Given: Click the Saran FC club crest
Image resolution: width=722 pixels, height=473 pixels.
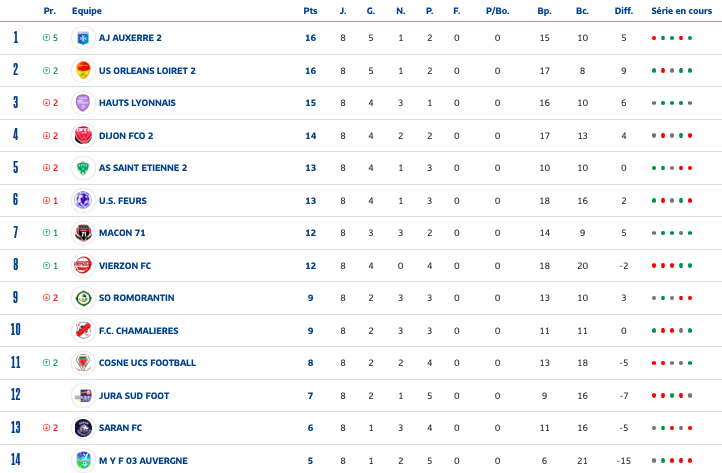Looking at the screenshot, I should point(83,428).
